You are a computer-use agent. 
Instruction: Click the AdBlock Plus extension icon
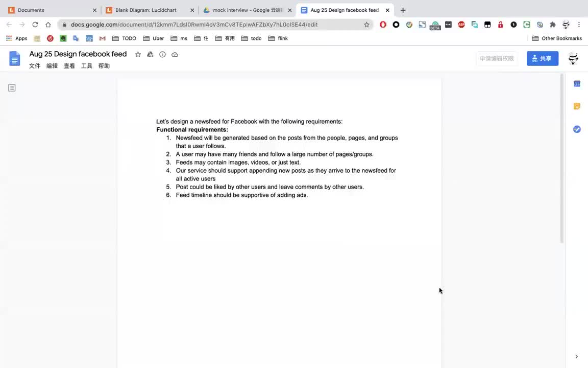pyautogui.click(x=461, y=25)
